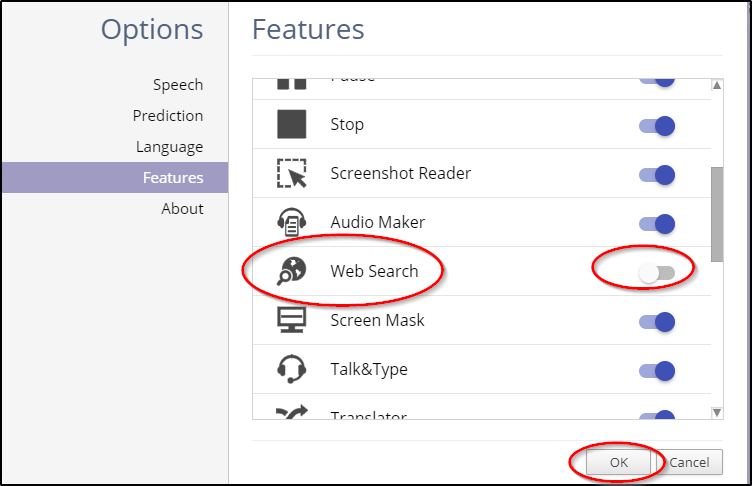Click the Audio Maker headphones icon
This screenshot has height=486, width=752.
(291, 223)
